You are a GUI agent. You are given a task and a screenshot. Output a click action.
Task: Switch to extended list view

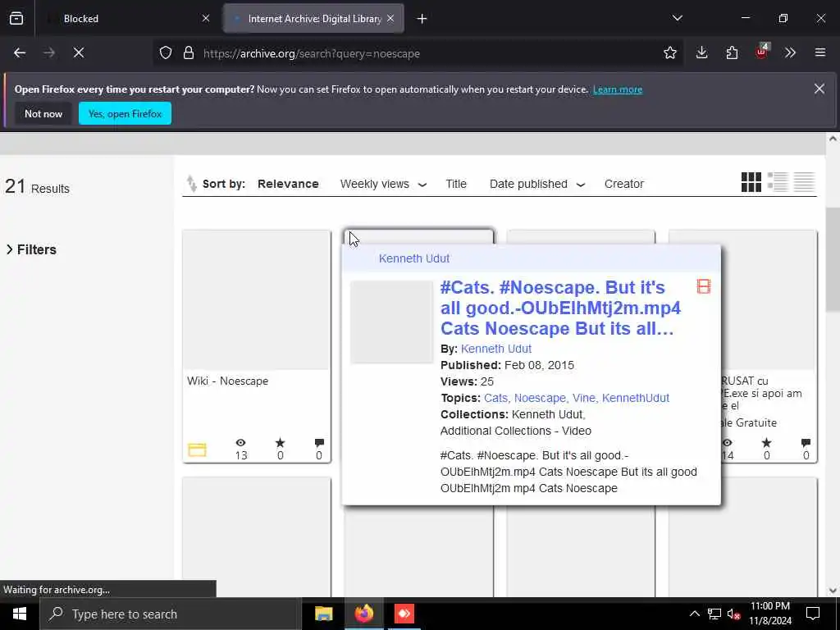778,182
